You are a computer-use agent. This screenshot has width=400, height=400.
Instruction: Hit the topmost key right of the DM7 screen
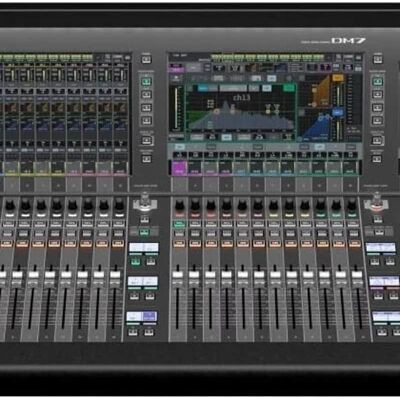pos(377,60)
